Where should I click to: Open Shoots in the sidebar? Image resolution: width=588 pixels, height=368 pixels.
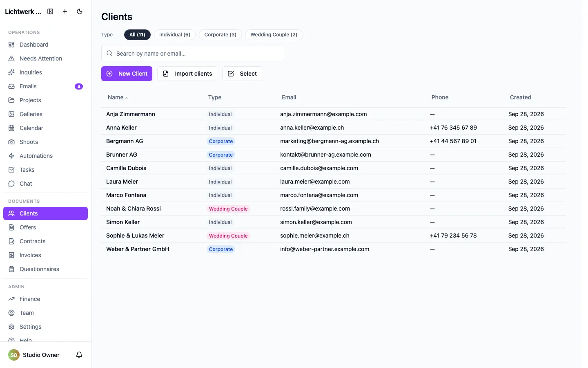coord(45,142)
